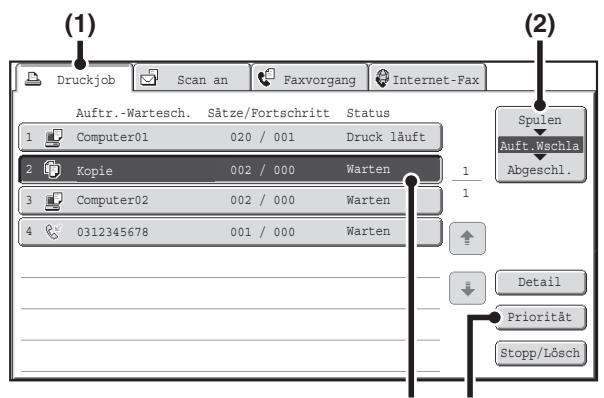Click the '001 / 000' value in fax row
Image resolution: width=604 pixels, height=398 pixels.
pyautogui.click(x=262, y=232)
